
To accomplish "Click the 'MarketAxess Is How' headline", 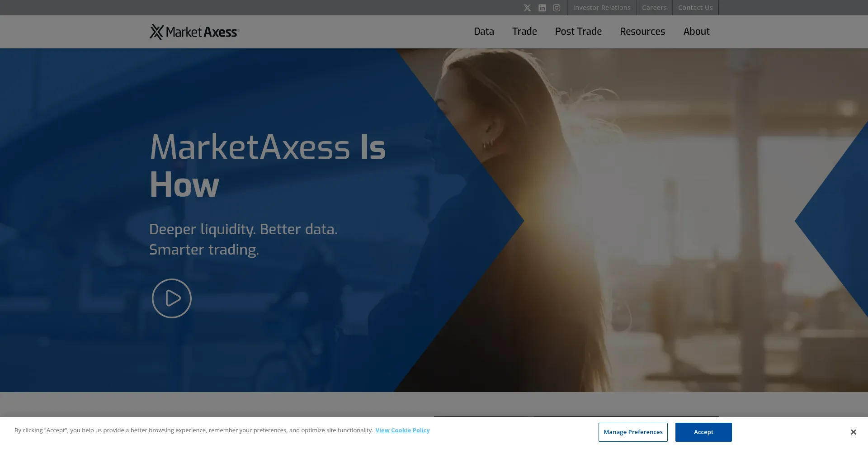I will click(x=268, y=165).
